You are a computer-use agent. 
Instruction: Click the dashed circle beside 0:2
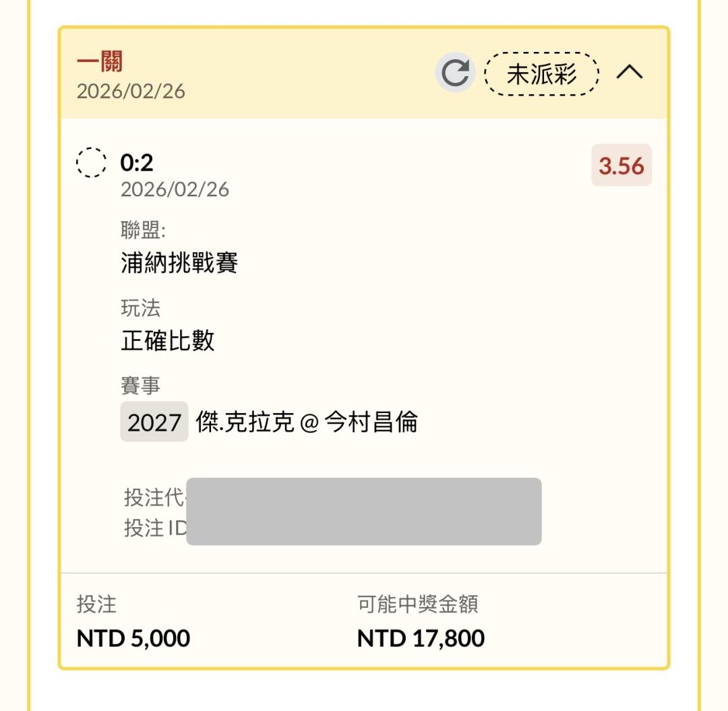91,162
